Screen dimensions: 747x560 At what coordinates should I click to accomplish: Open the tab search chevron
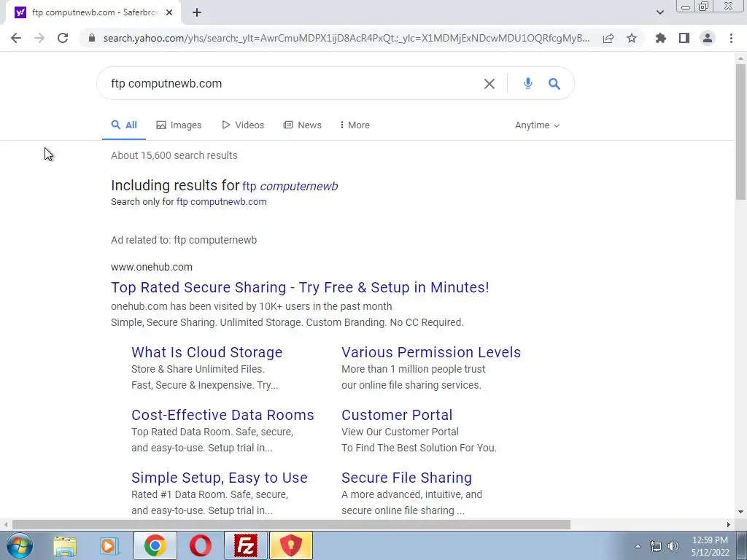point(659,12)
